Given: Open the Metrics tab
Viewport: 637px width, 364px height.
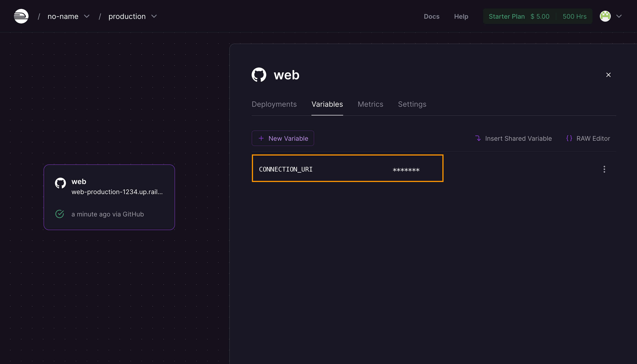Looking at the screenshot, I should click(x=370, y=104).
